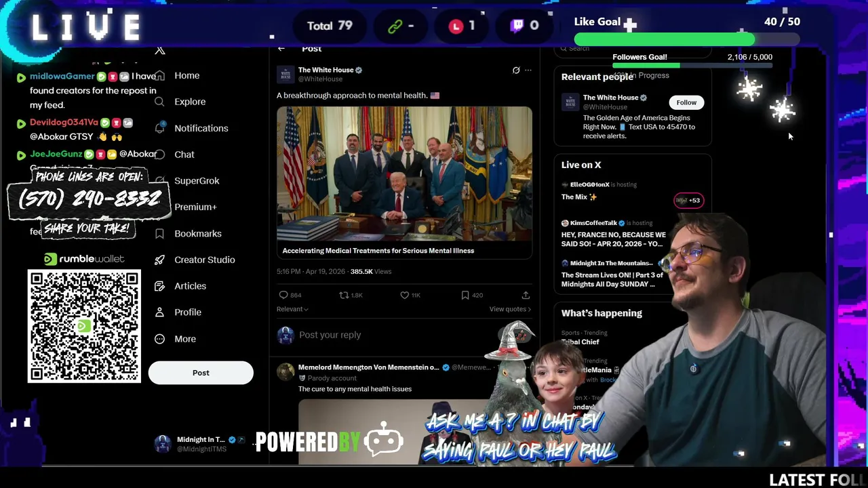Open Premium+ in the sidebar
The height and width of the screenshot is (488, 868).
(195, 207)
